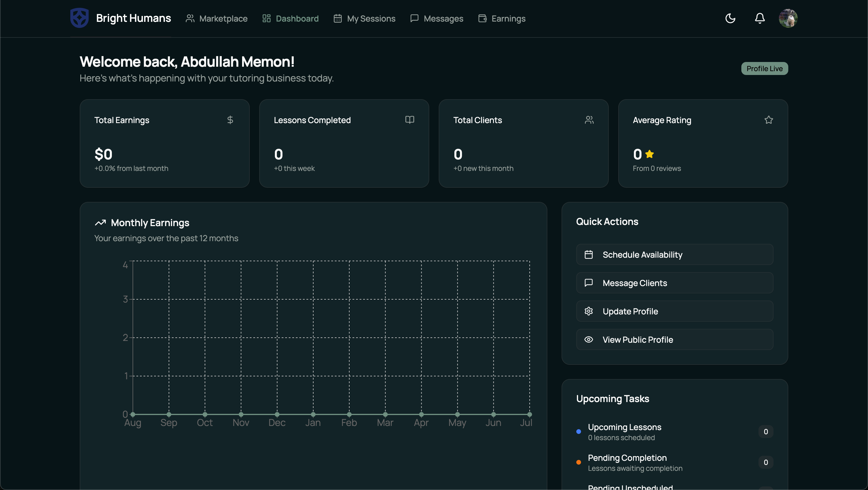868x490 pixels.
Task: Click the calendar icon beside Schedule Availability
Action: (x=589, y=254)
